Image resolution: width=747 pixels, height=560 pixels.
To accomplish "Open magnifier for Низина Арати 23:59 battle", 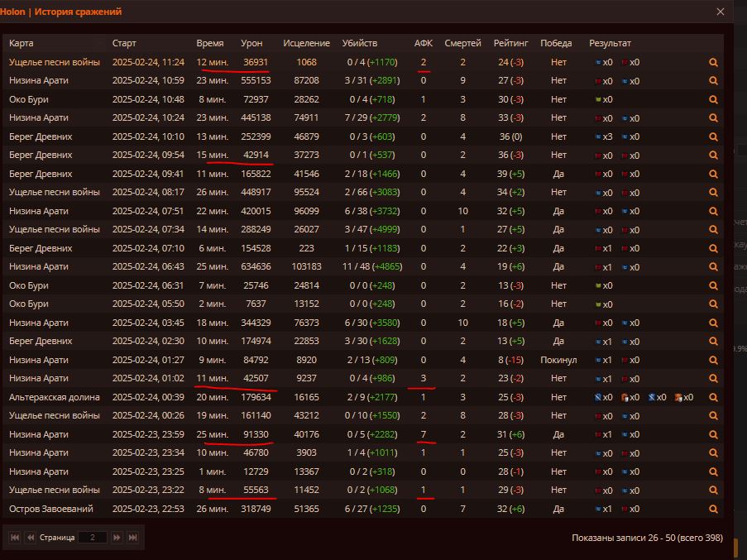I will [x=713, y=434].
